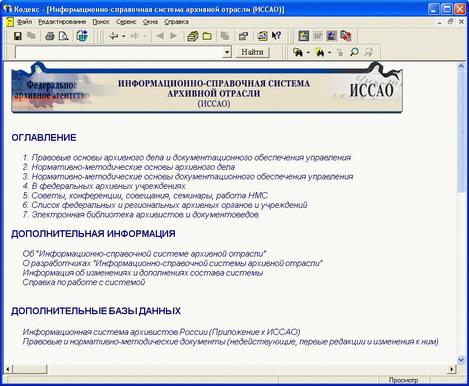Click the vertical scrollbar up arrow
The height and width of the screenshot is (386, 469).
(x=461, y=66)
